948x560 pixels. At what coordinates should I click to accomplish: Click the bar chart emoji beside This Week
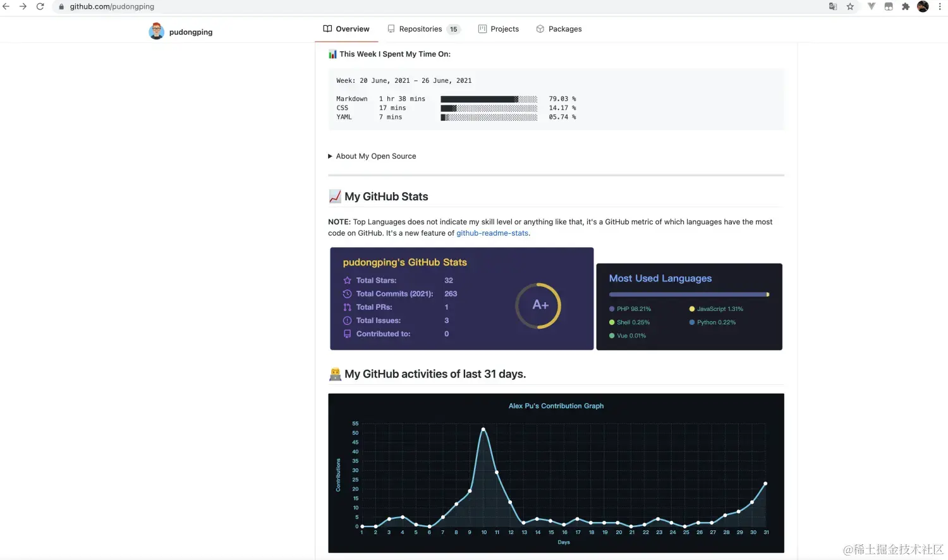pos(332,54)
